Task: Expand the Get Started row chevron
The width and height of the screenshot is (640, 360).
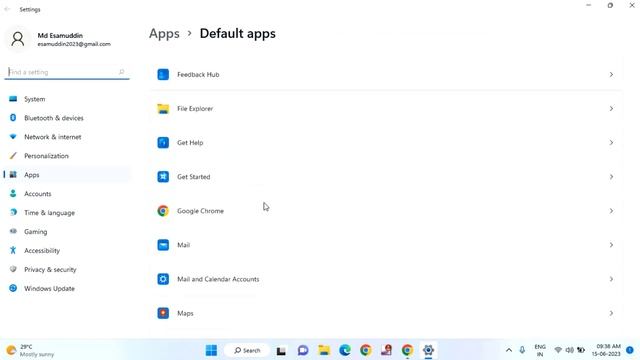Action: coord(611,177)
